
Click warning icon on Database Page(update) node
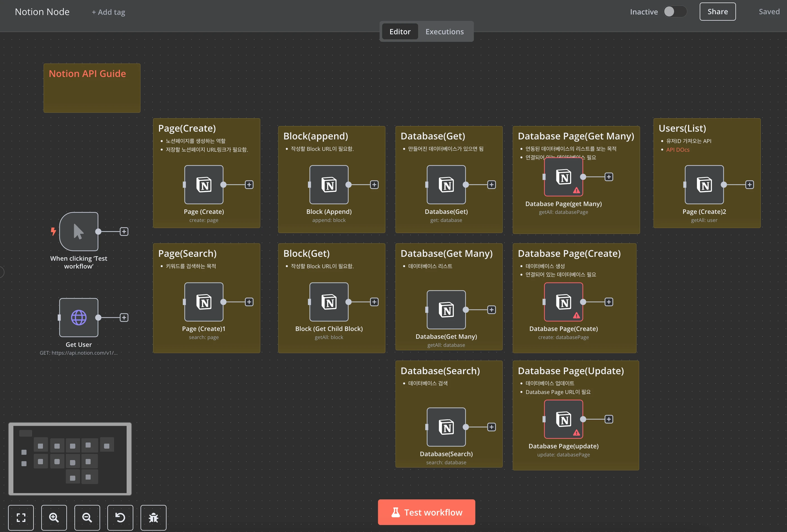[x=576, y=433]
